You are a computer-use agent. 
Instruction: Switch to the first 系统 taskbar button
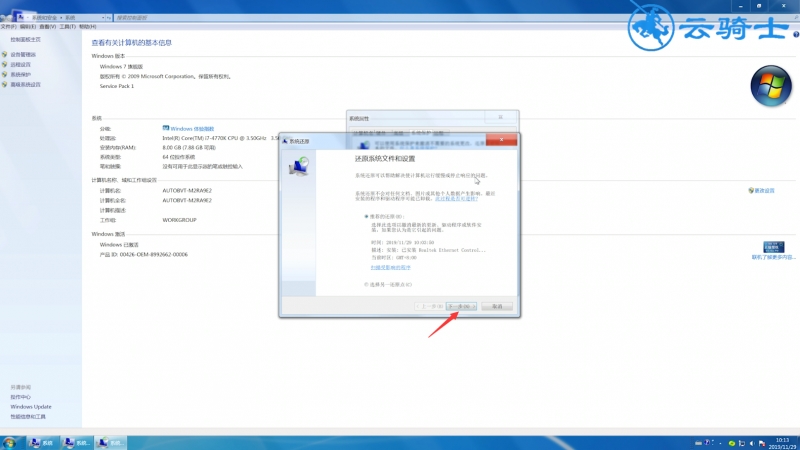[x=42, y=443]
